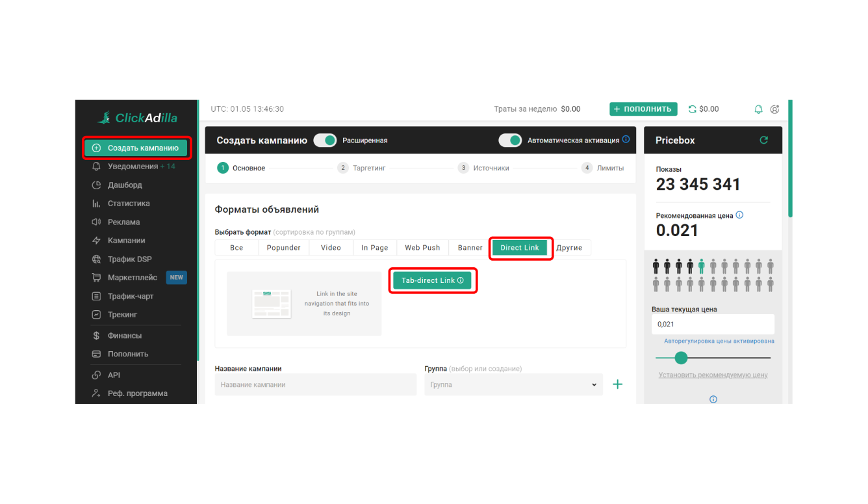The image size is (868, 504).
Task: Toggle the Расширенная campaign mode switch
Action: click(x=325, y=140)
